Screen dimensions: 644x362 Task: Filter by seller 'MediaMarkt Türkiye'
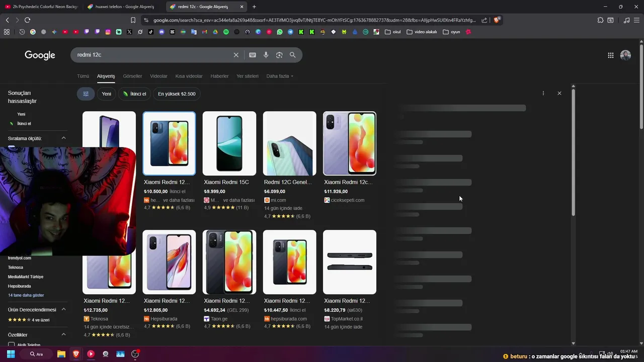click(26, 277)
